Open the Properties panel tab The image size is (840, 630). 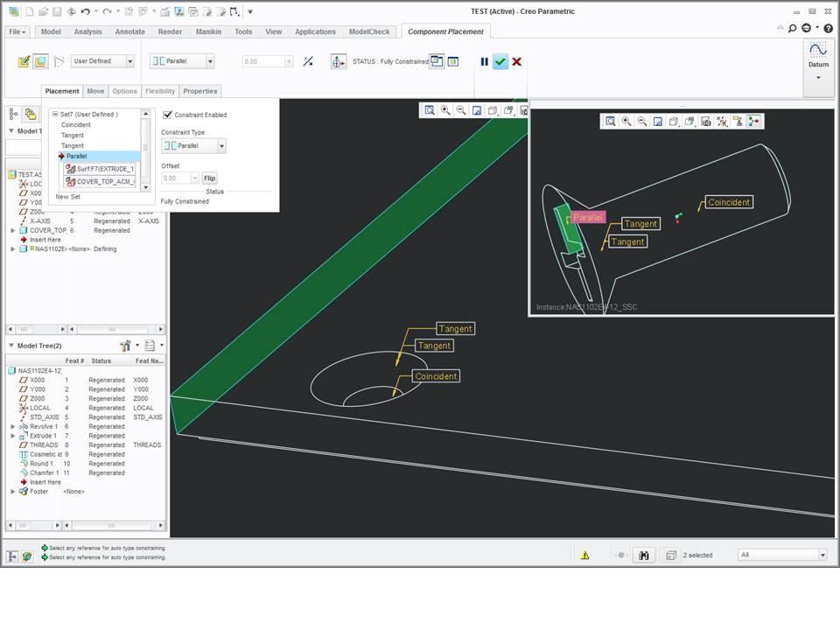tap(199, 91)
